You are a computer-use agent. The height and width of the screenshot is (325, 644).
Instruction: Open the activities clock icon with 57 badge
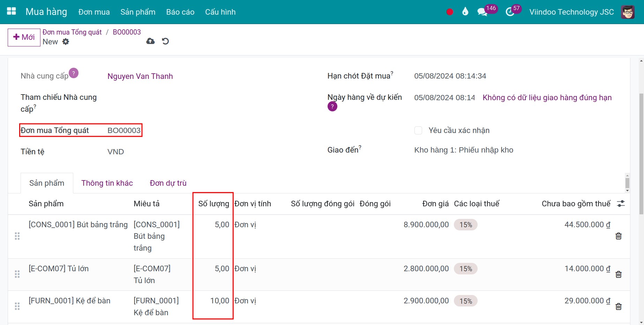[510, 12]
